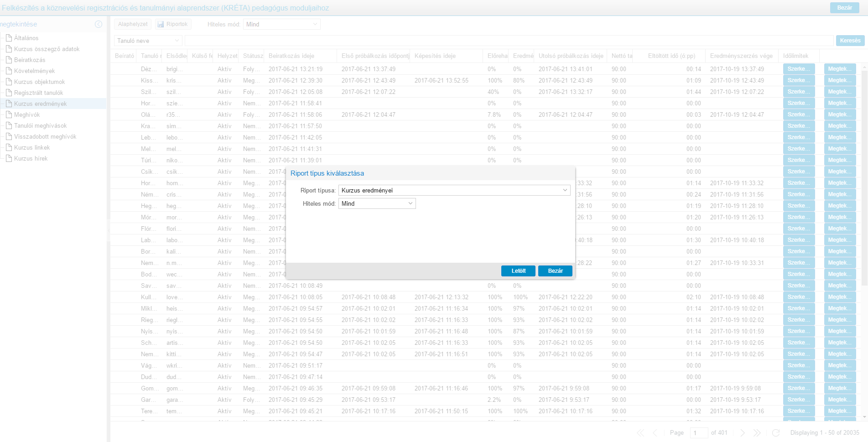This screenshot has height=442, width=868.
Task: Open the Tanuló neve search filter dropdown
Action: pos(177,41)
